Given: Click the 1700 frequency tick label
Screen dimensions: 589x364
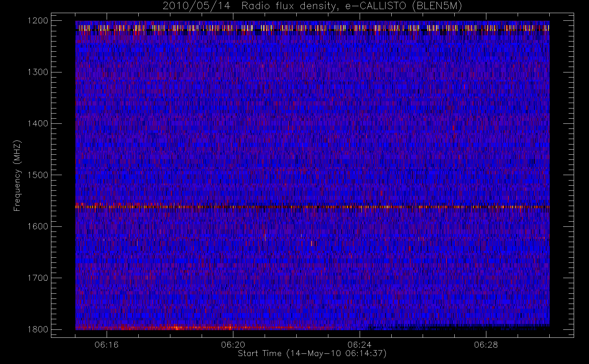Looking at the screenshot, I should 38,278.
